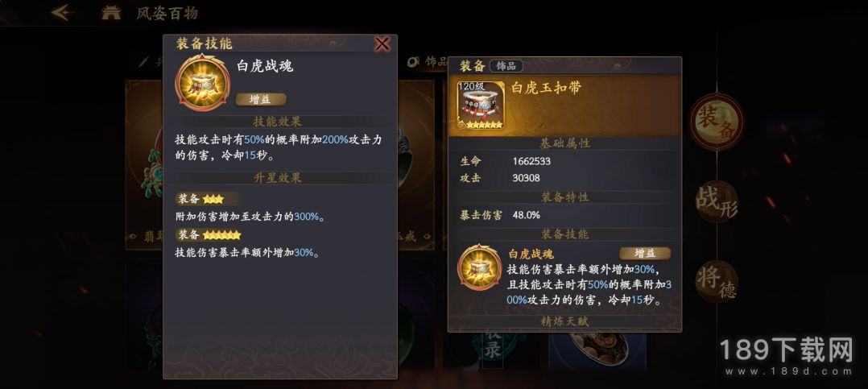
Task: Tap the 饰品 tag in equipment header
Action: [x=506, y=66]
